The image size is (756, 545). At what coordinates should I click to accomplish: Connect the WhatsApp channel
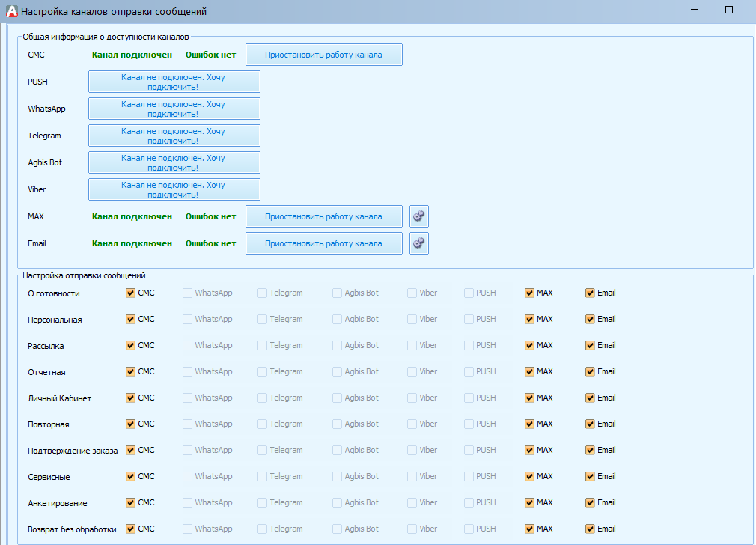point(174,109)
